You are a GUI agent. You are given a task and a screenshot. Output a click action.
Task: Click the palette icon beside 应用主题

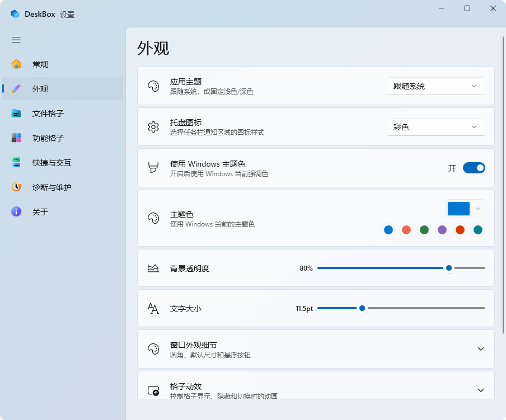pos(153,86)
